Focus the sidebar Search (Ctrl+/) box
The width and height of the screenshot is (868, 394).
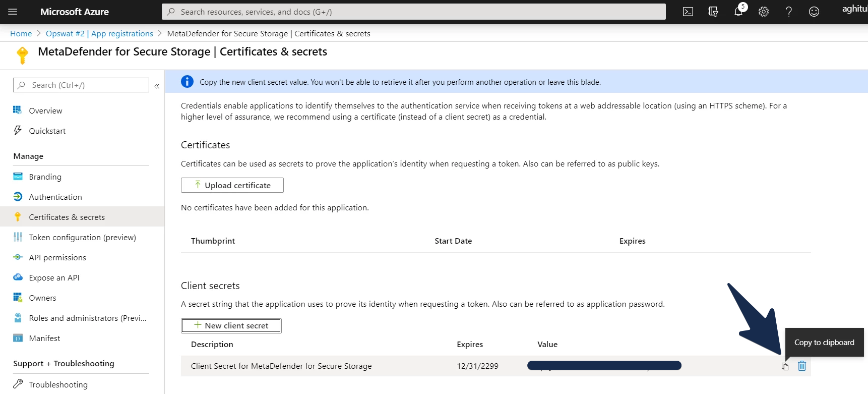81,85
